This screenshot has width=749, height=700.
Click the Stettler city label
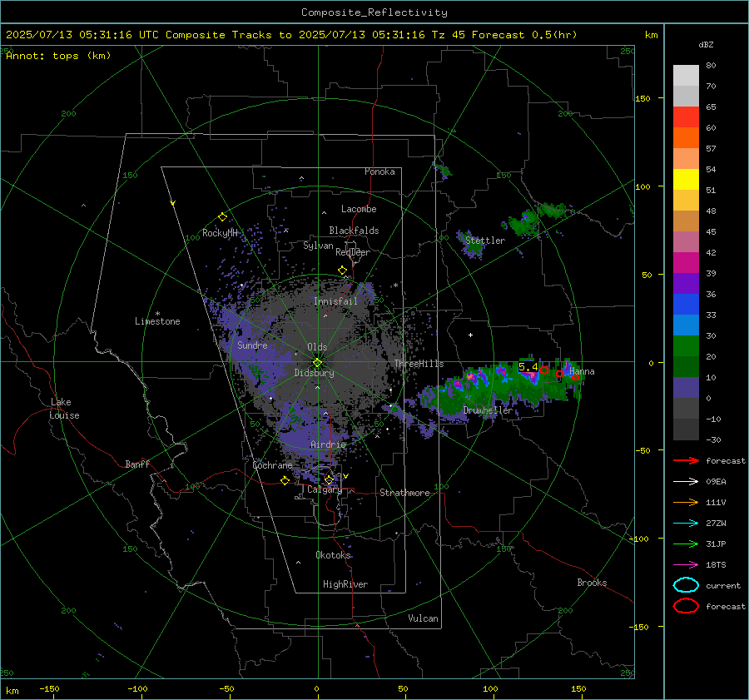485,241
